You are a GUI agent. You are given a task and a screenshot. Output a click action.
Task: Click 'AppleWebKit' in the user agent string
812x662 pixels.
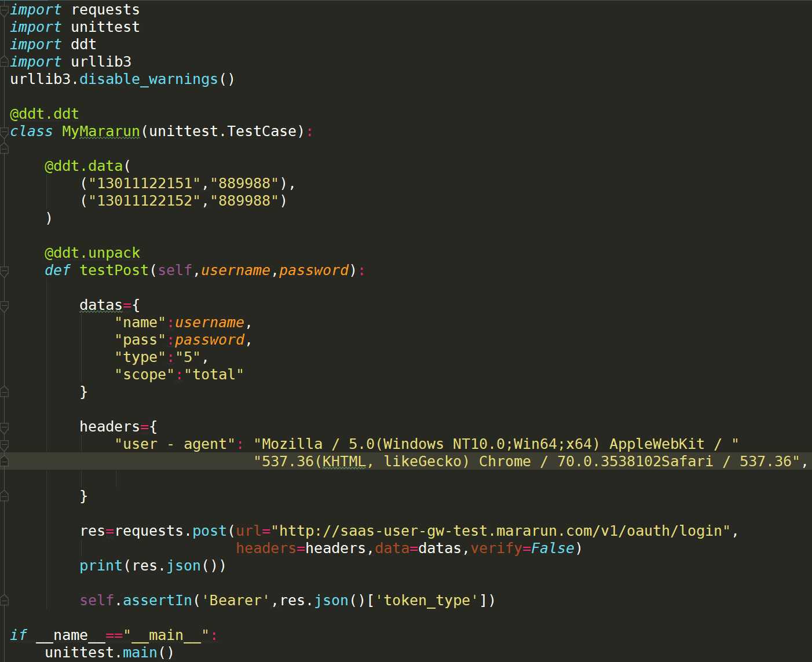point(657,444)
